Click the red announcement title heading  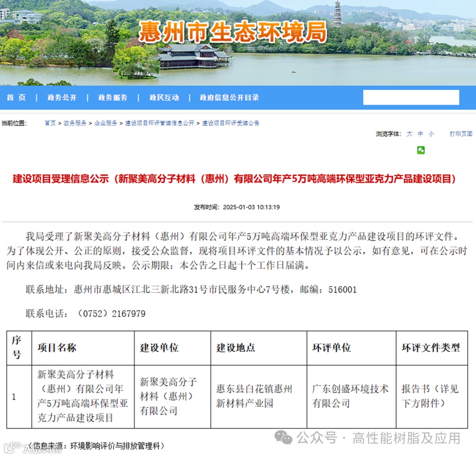[234, 179]
